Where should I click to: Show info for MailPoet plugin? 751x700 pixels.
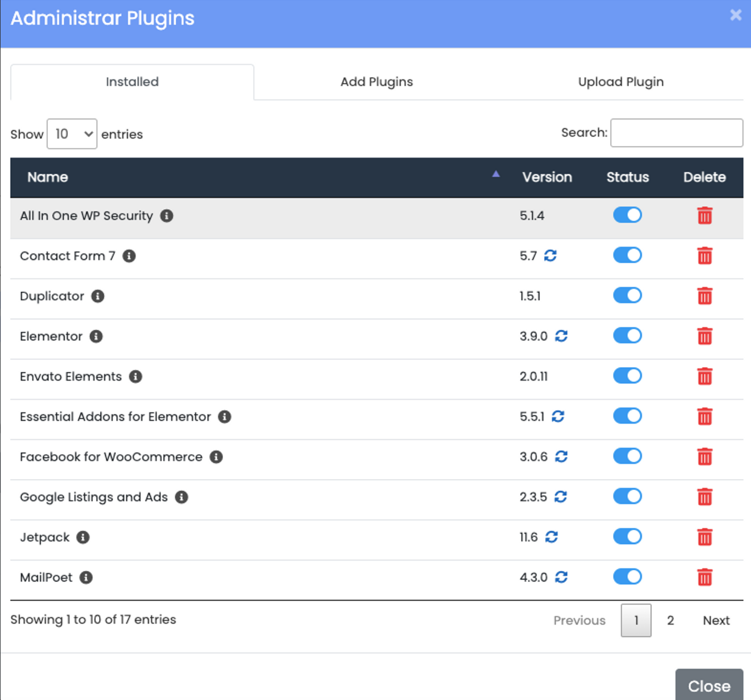[x=86, y=578]
